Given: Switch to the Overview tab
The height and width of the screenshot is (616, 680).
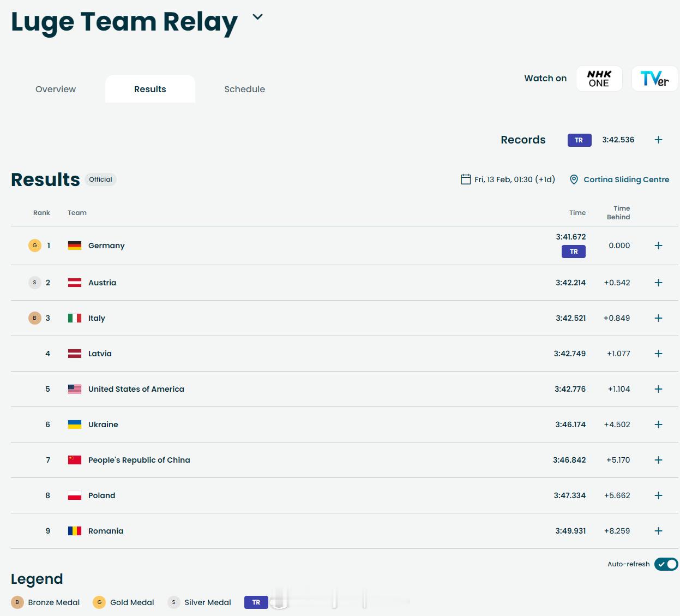Looking at the screenshot, I should click(56, 89).
